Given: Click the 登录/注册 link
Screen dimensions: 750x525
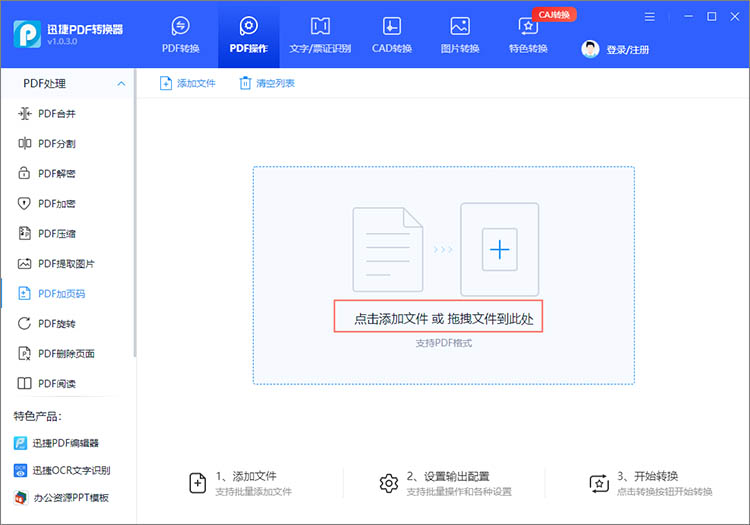Looking at the screenshot, I should point(628,50).
